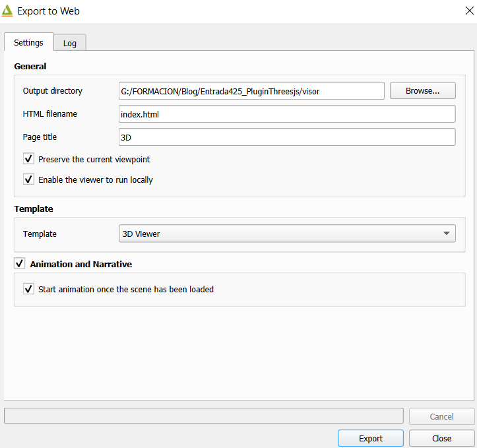This screenshot has height=448, width=477.
Task: Toggle Enable the viewer to run locally
Action: click(x=28, y=179)
